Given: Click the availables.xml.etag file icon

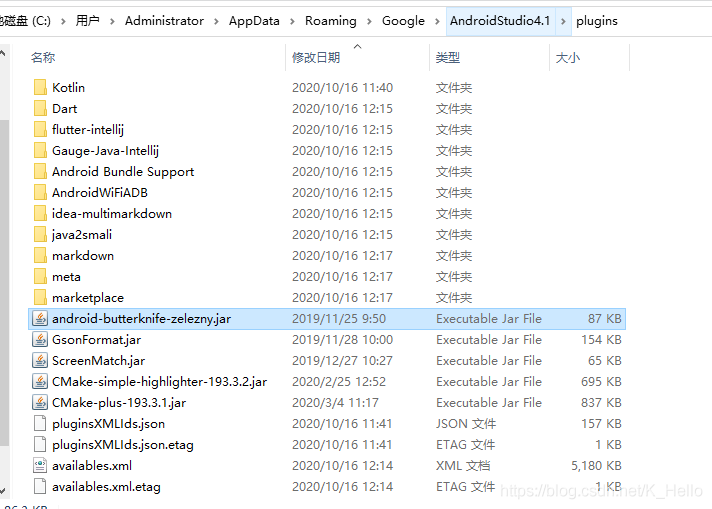Looking at the screenshot, I should 40,486.
